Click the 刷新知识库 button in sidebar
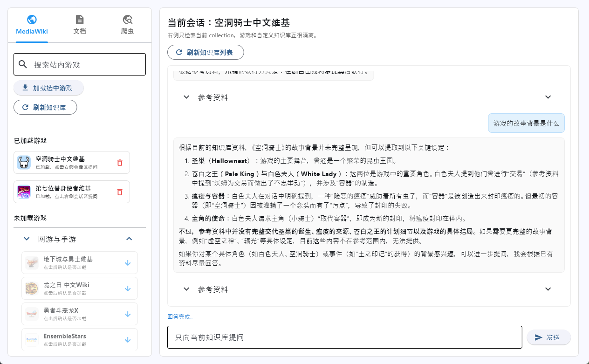This screenshot has width=589, height=364. [45, 107]
